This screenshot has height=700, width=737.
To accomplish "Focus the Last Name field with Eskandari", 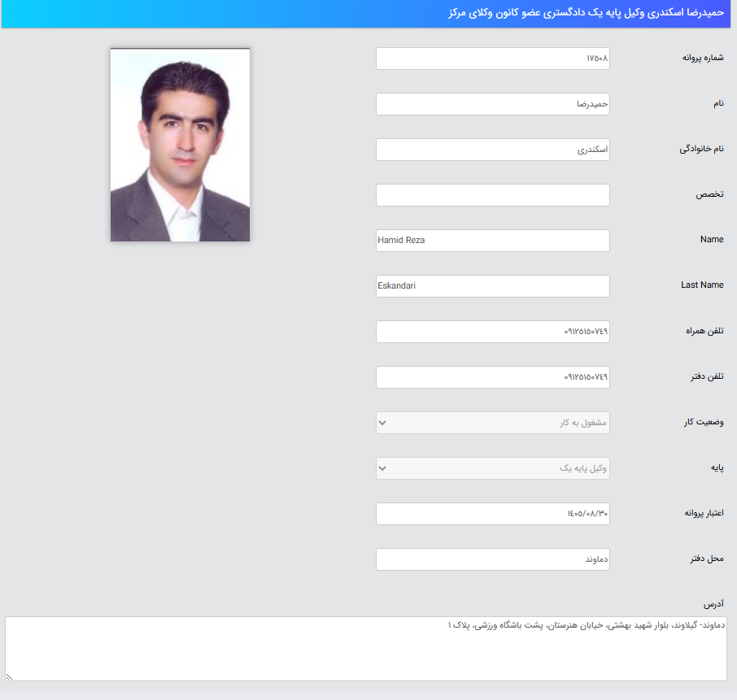I will (492, 286).
